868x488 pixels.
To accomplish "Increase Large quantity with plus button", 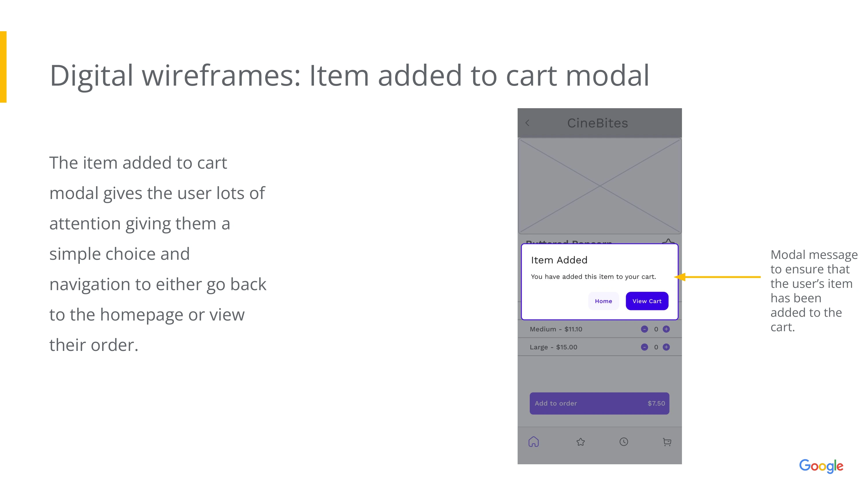I will click(x=666, y=347).
